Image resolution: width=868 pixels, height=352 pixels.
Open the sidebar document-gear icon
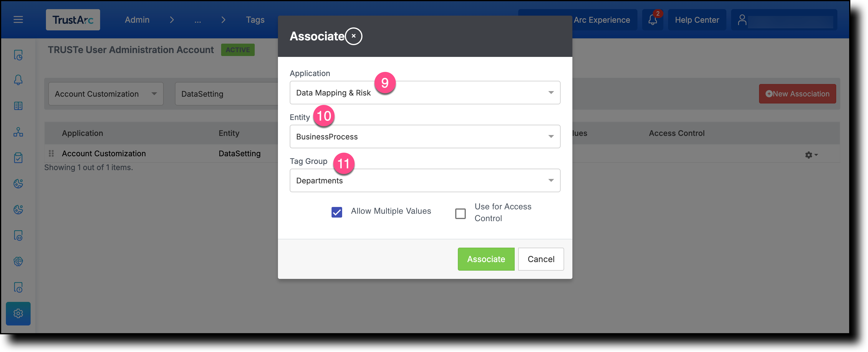pyautogui.click(x=18, y=236)
